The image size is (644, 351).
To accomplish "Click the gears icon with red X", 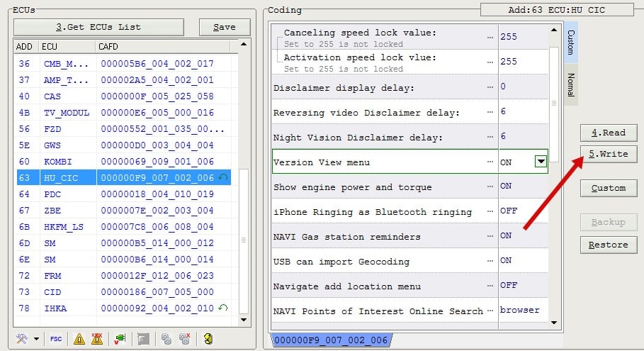I will coord(184,339).
